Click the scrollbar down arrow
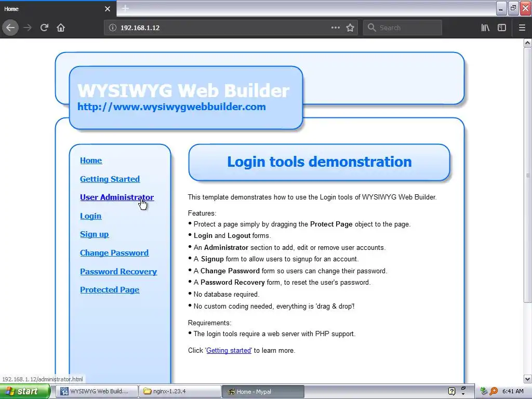 pyautogui.click(x=527, y=379)
